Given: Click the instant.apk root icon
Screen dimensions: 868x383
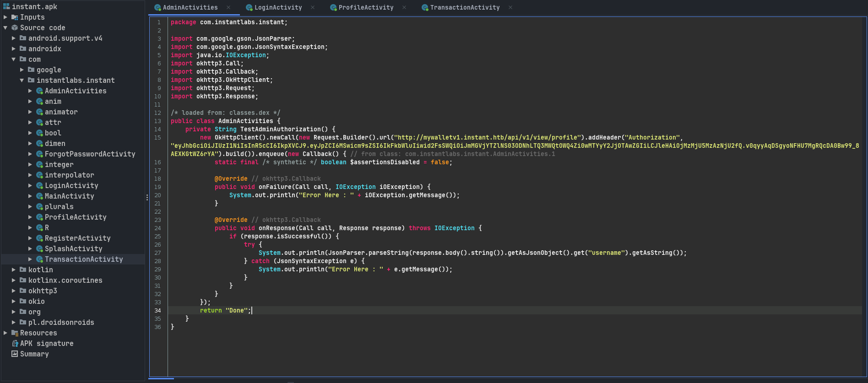Looking at the screenshot, I should pyautogui.click(x=6, y=6).
